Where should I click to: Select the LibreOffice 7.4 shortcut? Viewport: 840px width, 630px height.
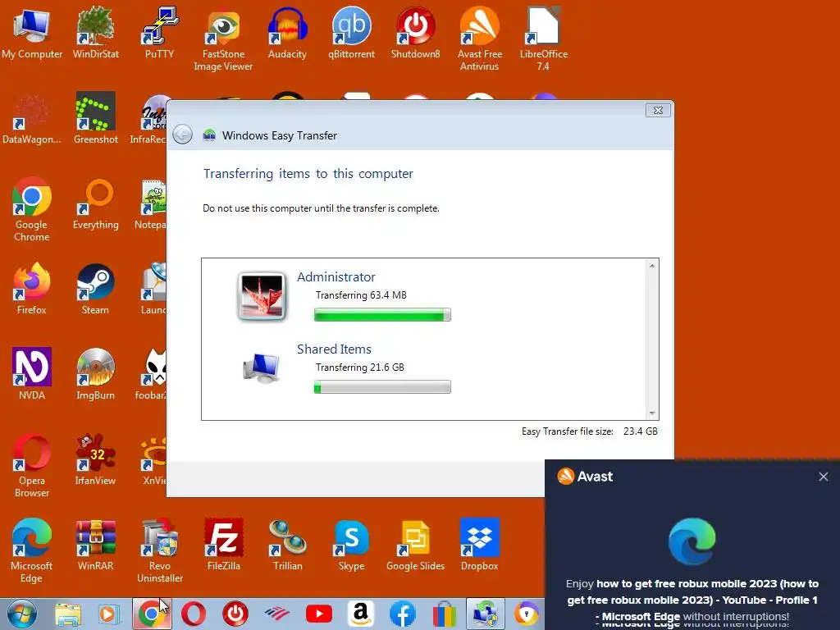click(x=543, y=39)
